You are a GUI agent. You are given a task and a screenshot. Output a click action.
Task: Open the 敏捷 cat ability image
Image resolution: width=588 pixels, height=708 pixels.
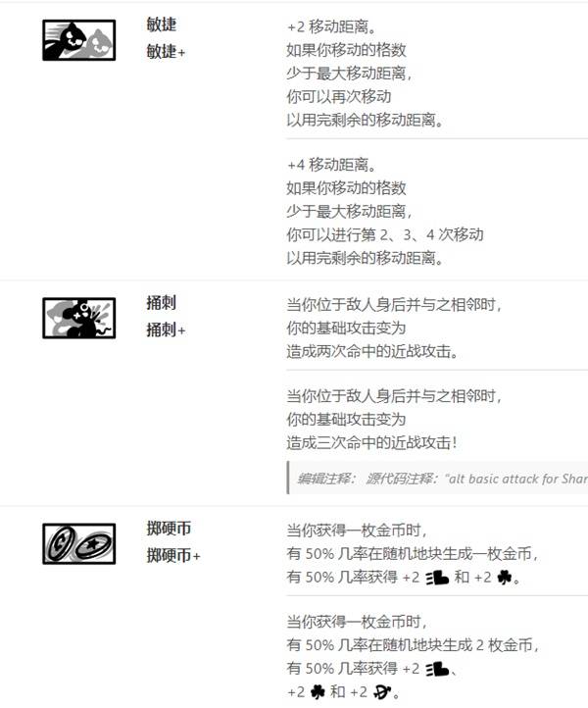[x=79, y=40]
